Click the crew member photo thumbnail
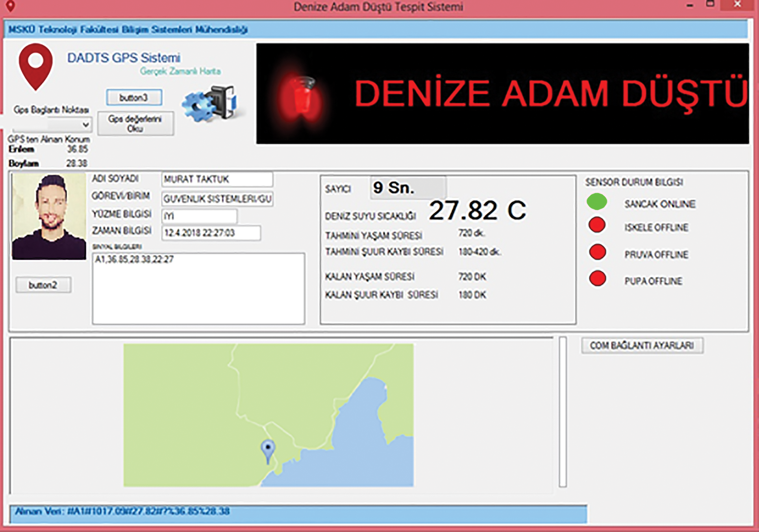Viewport: 759px width, 532px height. click(x=49, y=217)
